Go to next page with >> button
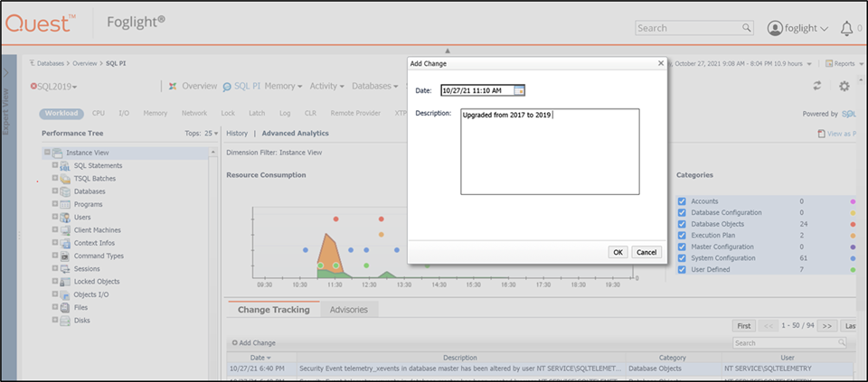Viewport: 868px width, 382px height. point(827,326)
